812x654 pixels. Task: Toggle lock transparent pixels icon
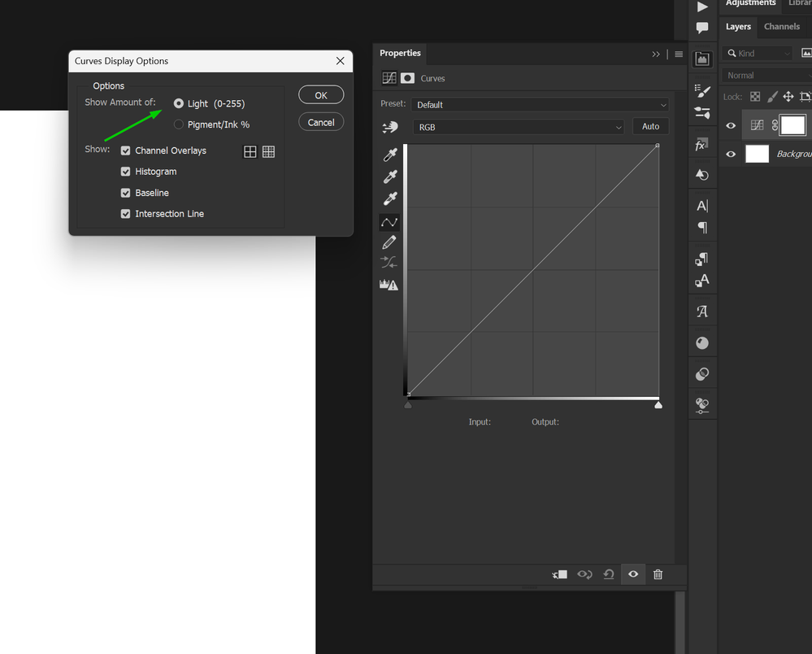click(x=755, y=97)
